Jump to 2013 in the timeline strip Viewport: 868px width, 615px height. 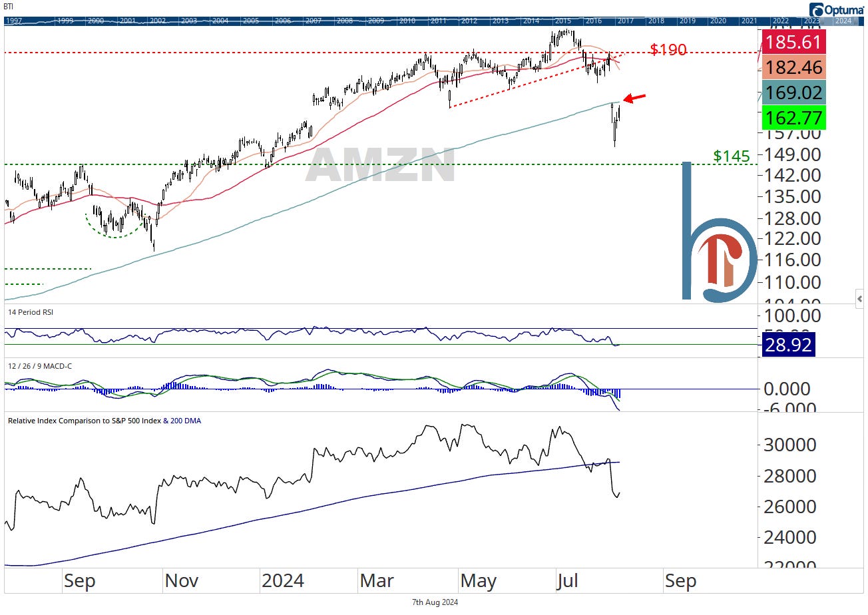pos(500,21)
